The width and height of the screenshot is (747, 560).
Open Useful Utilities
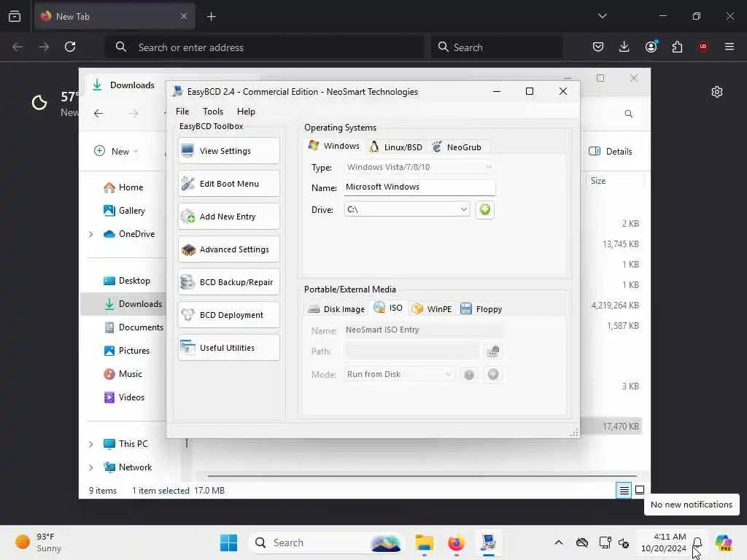228,348
